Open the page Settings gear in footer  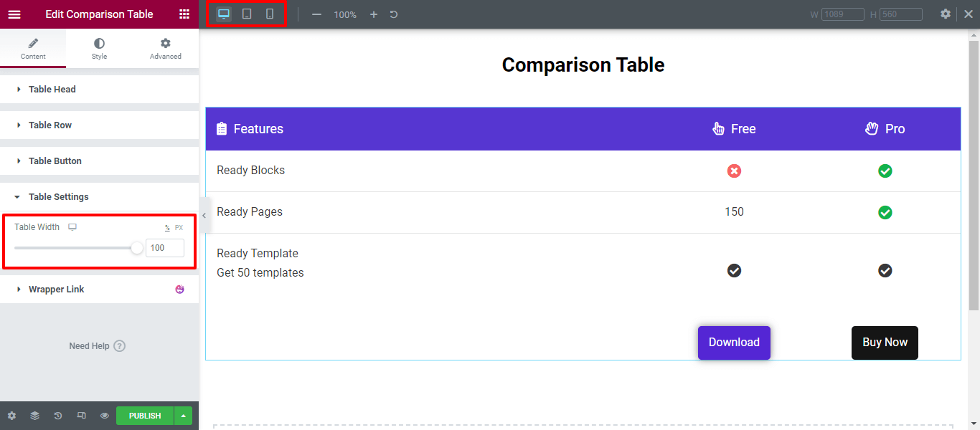tap(11, 415)
